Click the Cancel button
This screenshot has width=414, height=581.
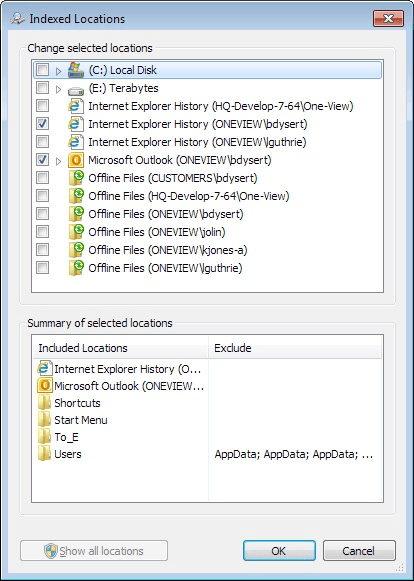click(x=359, y=551)
